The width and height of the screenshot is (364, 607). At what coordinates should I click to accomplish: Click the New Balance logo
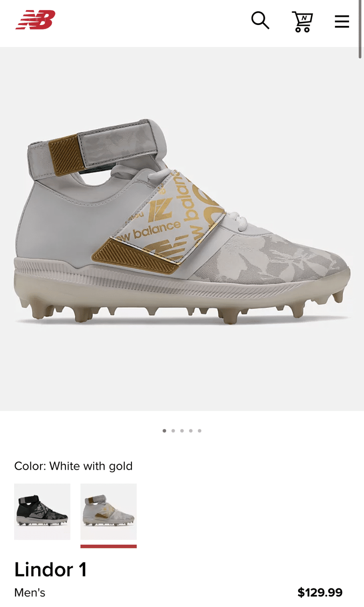coord(35,20)
